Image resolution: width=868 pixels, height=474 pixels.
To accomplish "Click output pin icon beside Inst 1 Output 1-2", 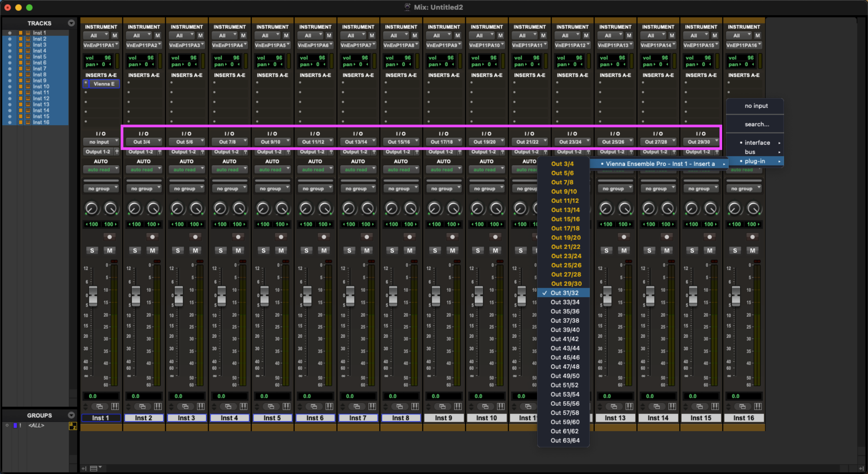I will click(117, 152).
